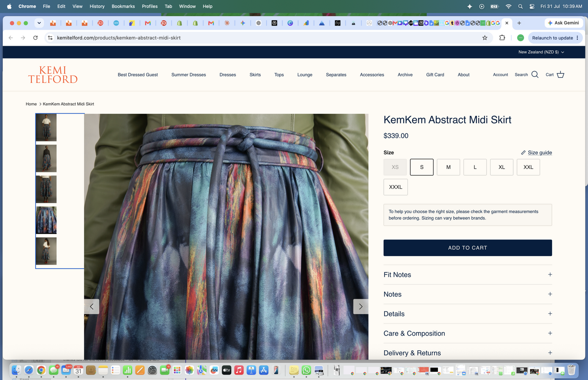Open Photos app from the dock
Screen dimensions: 588x380
click(x=189, y=370)
